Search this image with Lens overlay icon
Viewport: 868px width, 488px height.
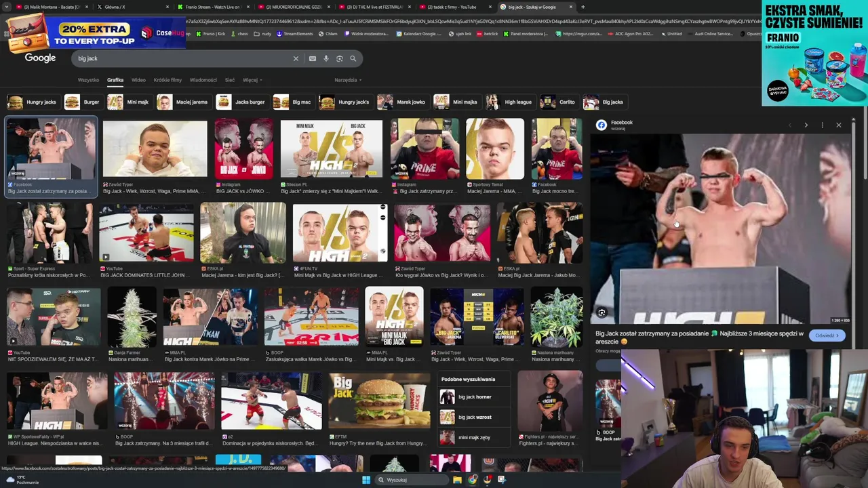pyautogui.click(x=601, y=312)
